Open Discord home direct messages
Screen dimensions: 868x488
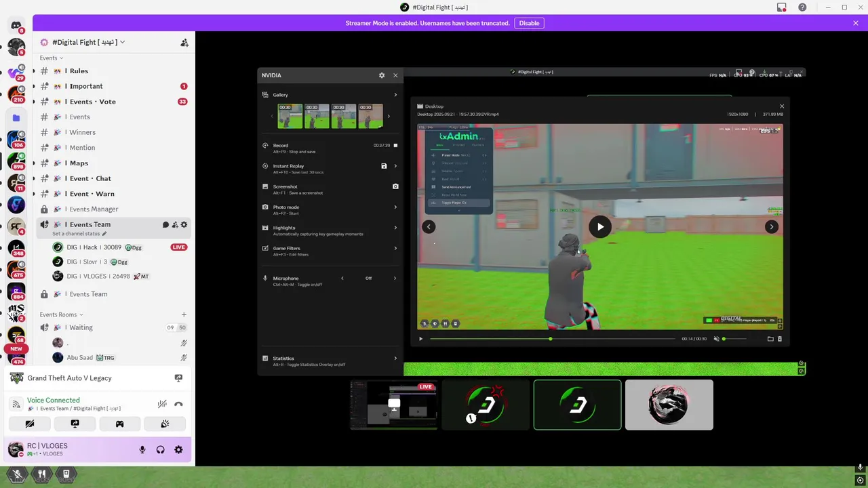click(16, 26)
